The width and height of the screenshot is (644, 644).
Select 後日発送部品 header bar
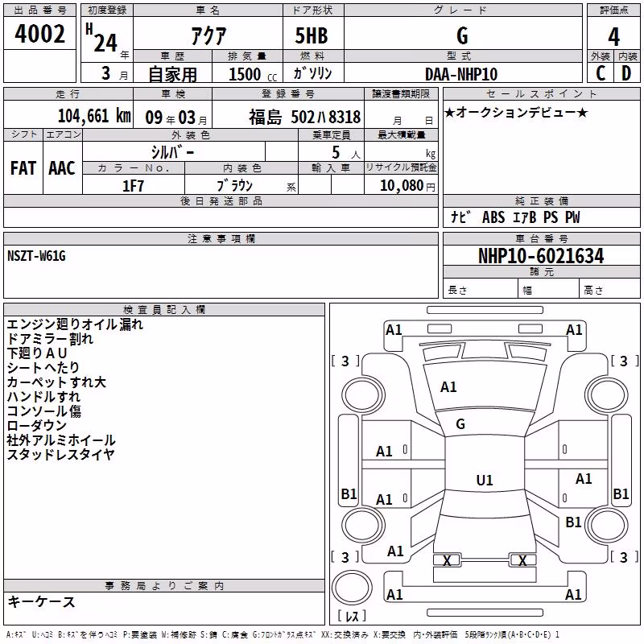[221, 200]
